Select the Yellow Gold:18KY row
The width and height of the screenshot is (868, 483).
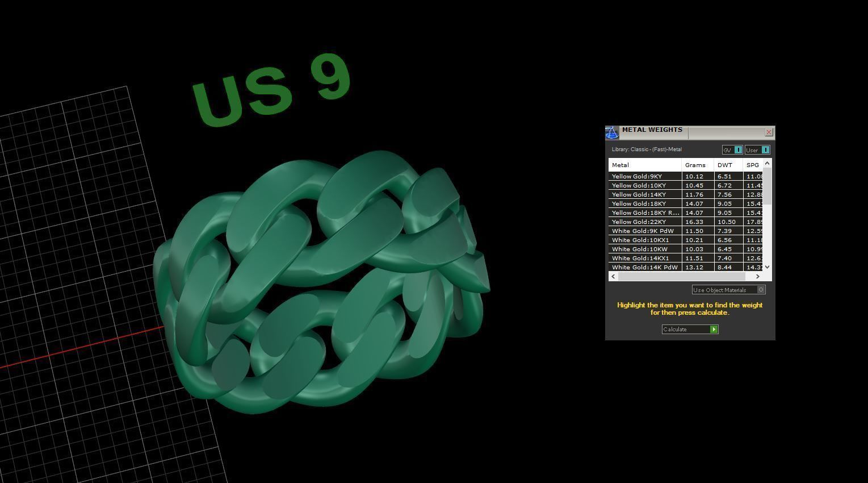click(x=686, y=203)
